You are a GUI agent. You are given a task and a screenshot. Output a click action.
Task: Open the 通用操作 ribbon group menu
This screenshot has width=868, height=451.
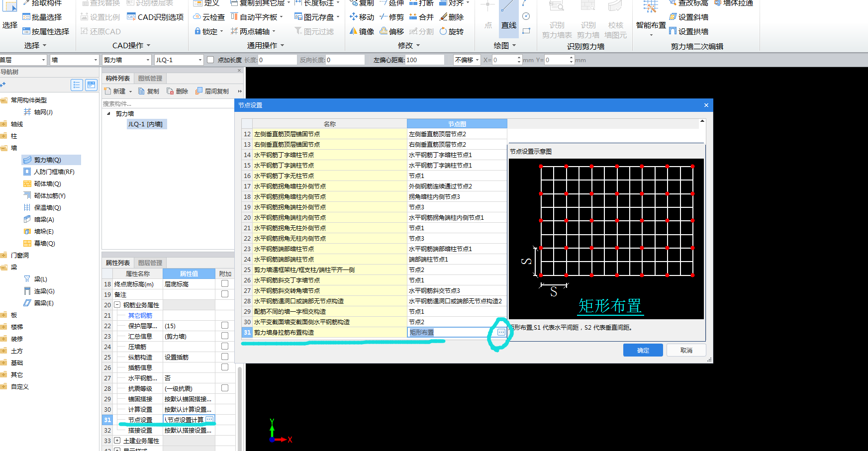pyautogui.click(x=266, y=45)
